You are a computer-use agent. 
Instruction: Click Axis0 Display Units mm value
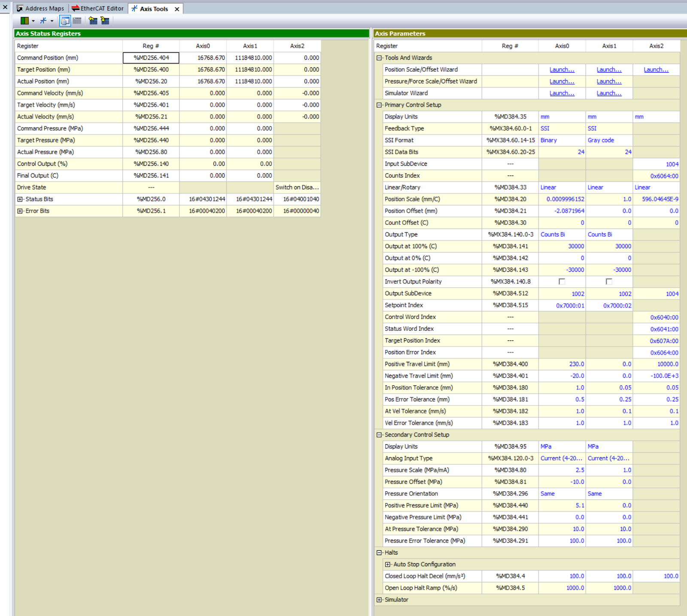pyautogui.click(x=562, y=117)
